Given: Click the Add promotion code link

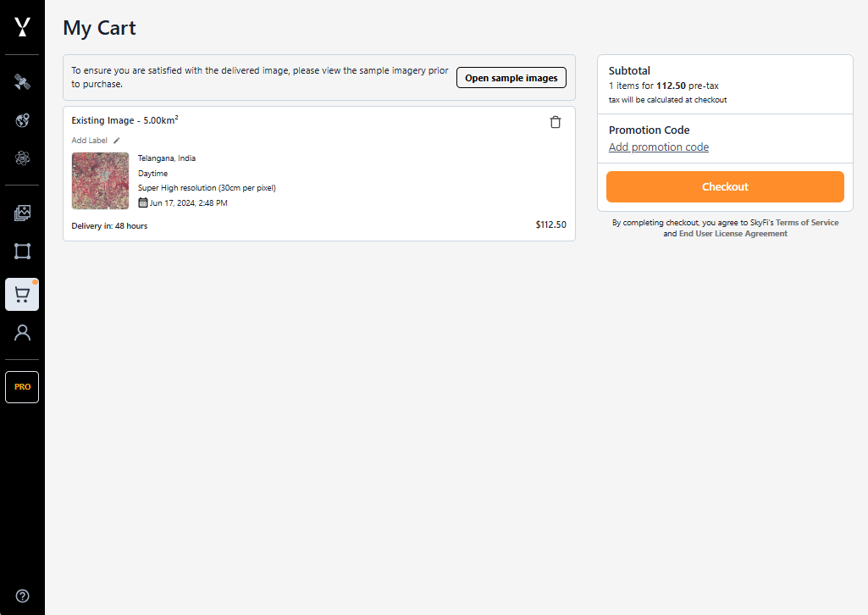Looking at the screenshot, I should tap(659, 147).
